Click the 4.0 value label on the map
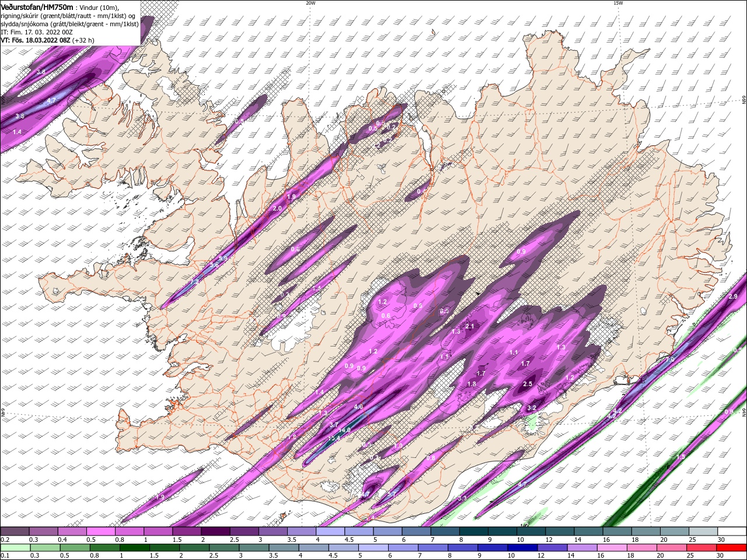Viewport: 747px width, 560px height. (x=358, y=407)
